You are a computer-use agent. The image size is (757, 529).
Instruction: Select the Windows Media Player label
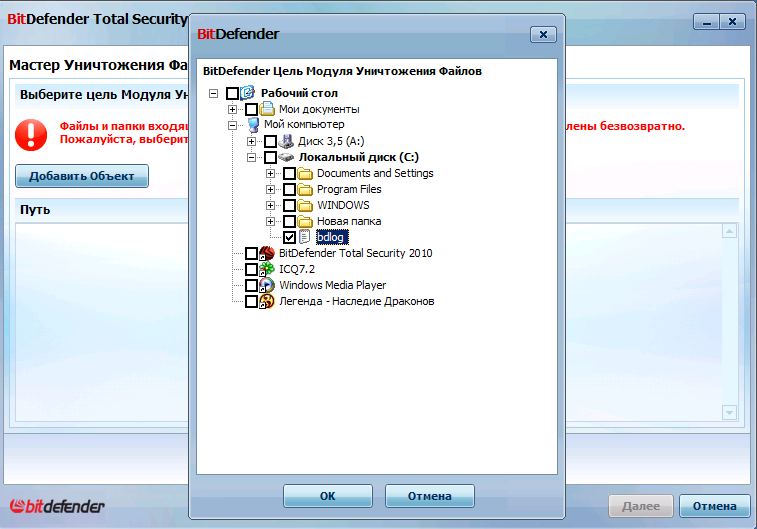pyautogui.click(x=332, y=285)
